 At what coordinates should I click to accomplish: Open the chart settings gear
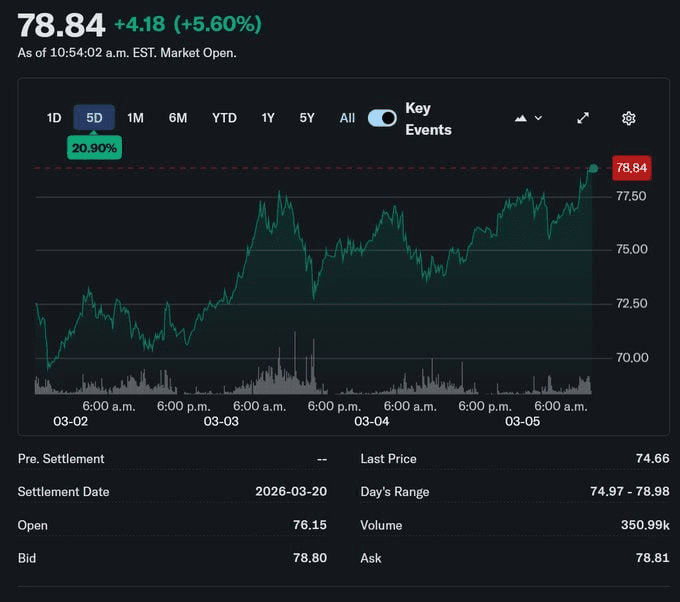coord(628,118)
